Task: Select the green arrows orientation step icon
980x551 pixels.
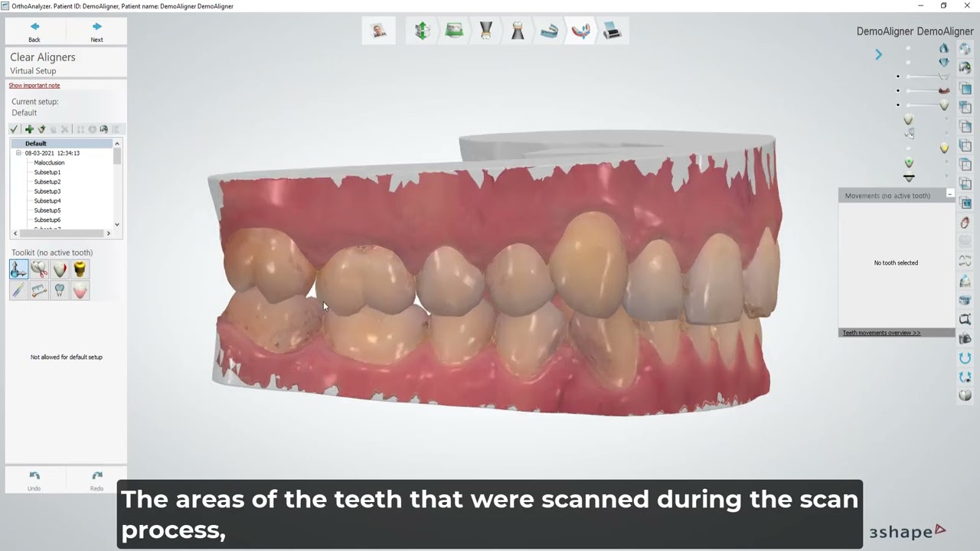Action: (x=422, y=31)
